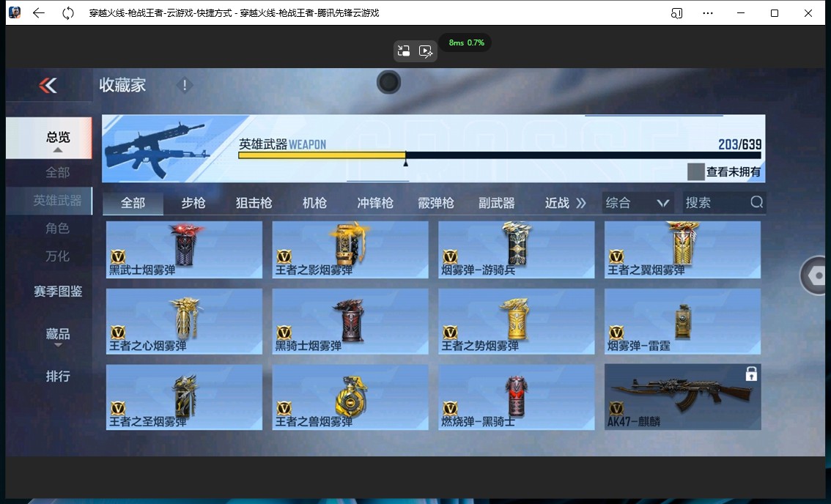Open the 烟雾弹-雷霆 item card
Viewport: 831px width, 504px height.
coord(683,322)
